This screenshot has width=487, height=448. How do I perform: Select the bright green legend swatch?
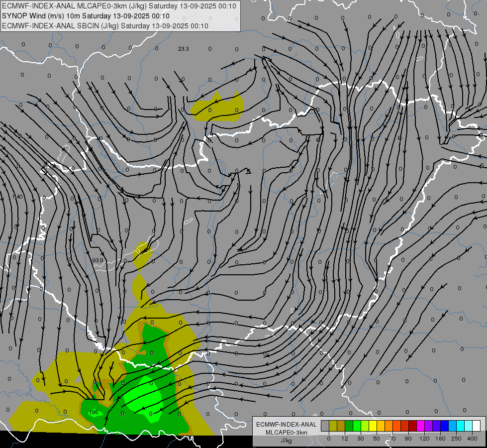tap(357, 426)
